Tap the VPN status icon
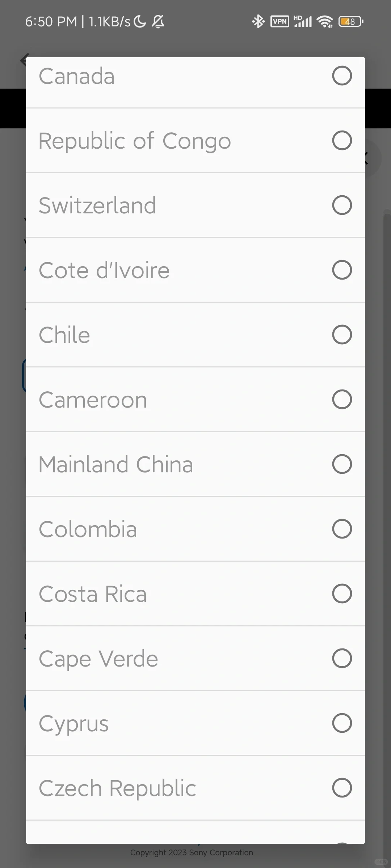 pyautogui.click(x=279, y=22)
